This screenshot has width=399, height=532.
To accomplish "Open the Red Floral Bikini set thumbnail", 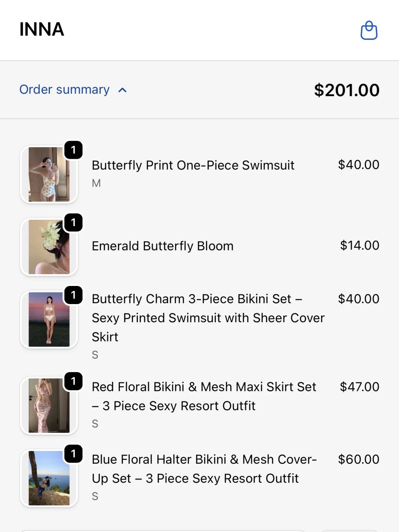I will 49,405.
